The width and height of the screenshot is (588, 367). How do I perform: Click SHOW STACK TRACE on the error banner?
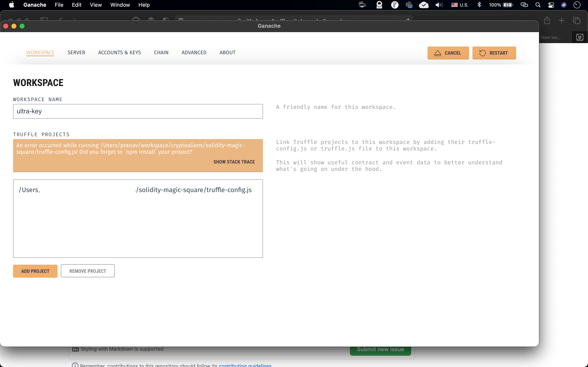pyautogui.click(x=234, y=162)
